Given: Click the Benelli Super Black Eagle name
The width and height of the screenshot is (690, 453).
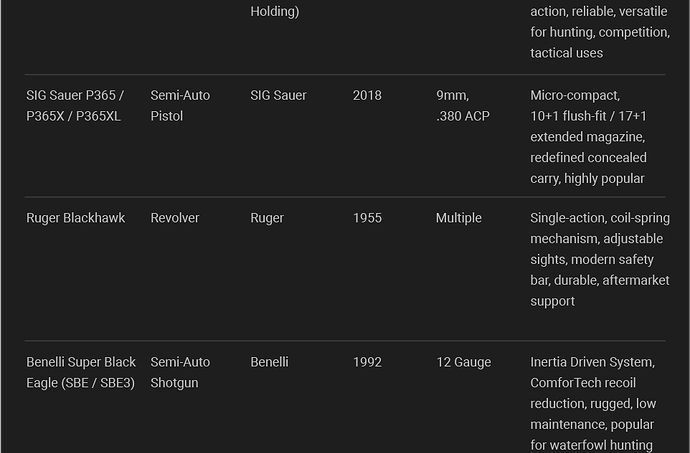Looking at the screenshot, I should 81,372.
